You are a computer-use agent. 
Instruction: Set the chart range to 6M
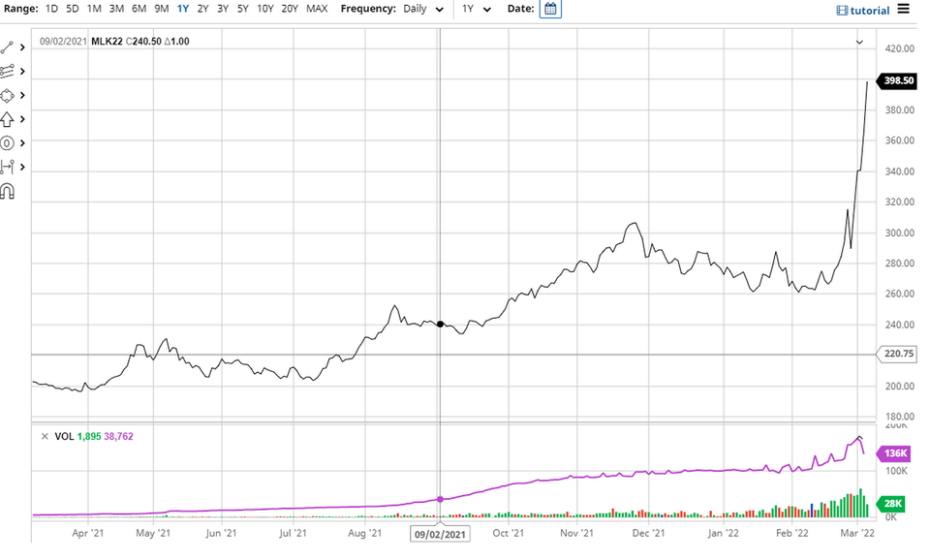tap(139, 9)
